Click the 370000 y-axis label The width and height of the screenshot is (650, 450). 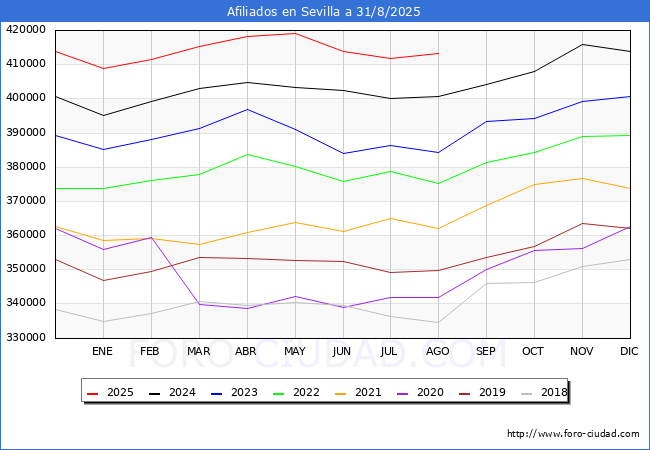[27, 200]
